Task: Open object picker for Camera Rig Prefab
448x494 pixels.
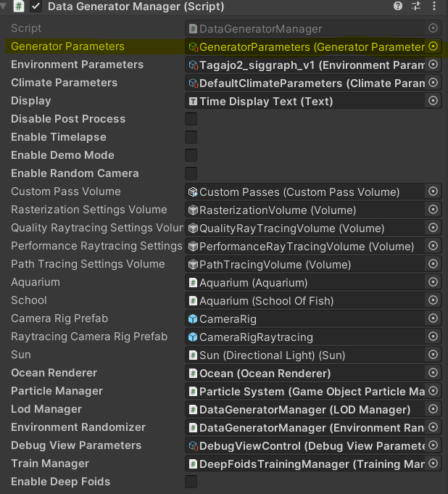Action: pos(434,318)
